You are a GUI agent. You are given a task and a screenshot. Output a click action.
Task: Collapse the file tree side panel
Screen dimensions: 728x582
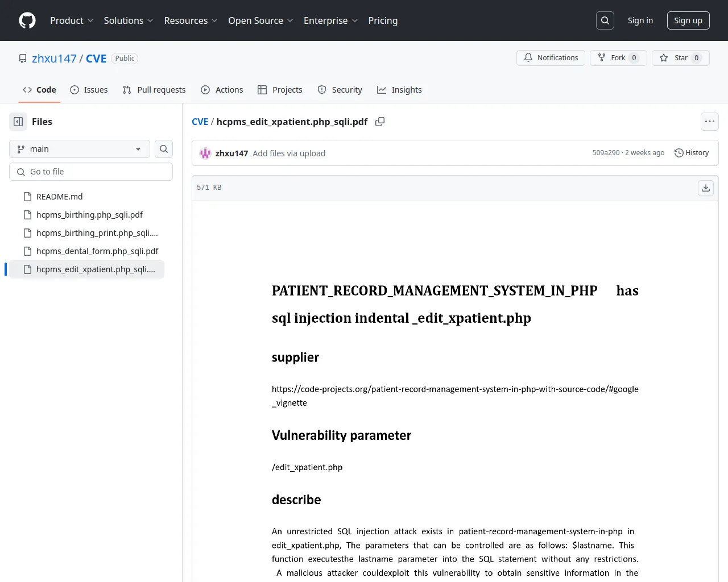[x=18, y=122]
